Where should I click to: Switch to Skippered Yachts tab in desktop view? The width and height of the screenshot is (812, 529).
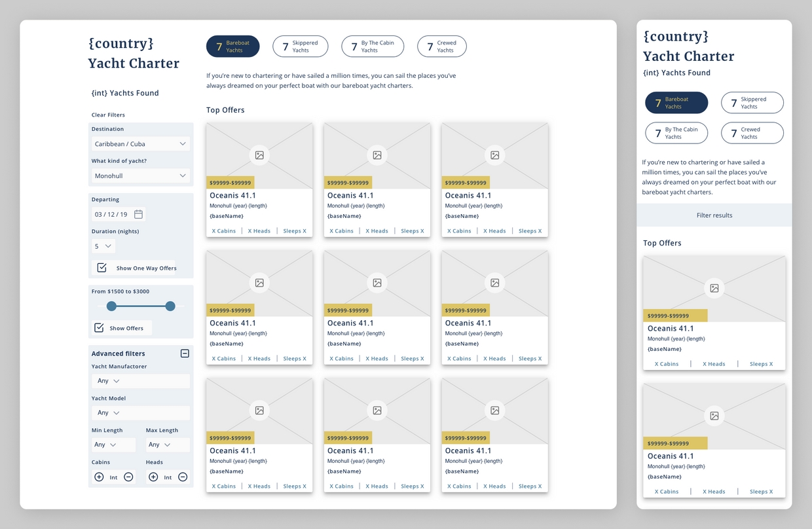tap(300, 46)
